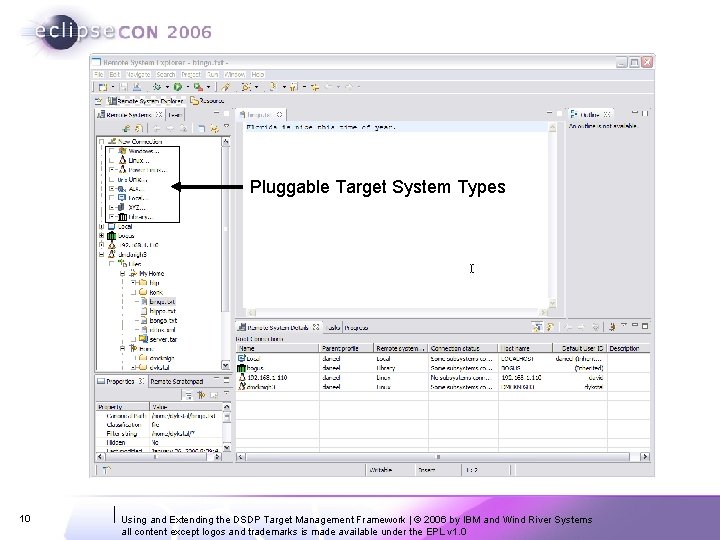Viewport: 720px width, 540px height.
Task: Click the External Tools toolbar icon
Action: click(198, 87)
